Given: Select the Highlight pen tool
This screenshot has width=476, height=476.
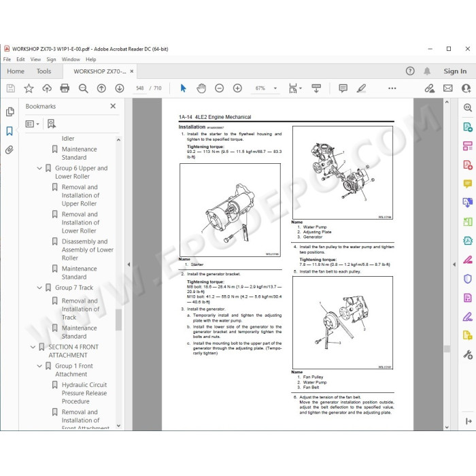Looking at the screenshot, I should 361,88.
